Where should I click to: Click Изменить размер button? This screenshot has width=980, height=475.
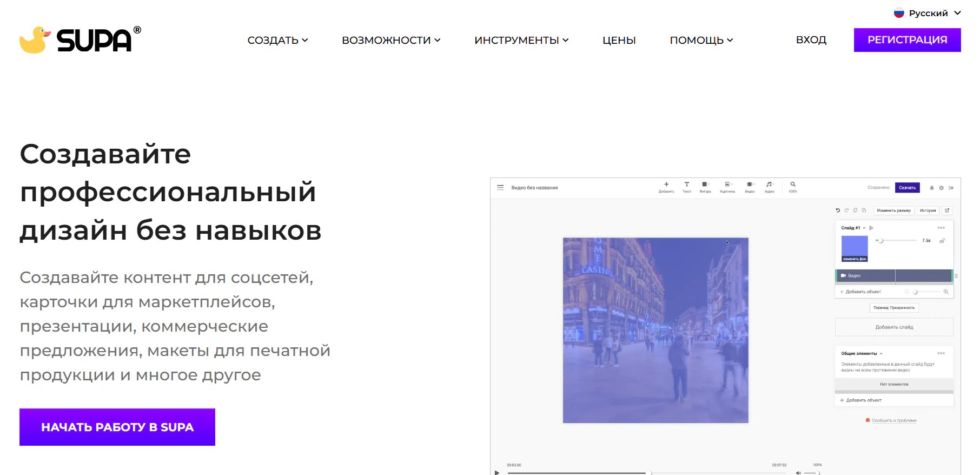[x=894, y=210]
